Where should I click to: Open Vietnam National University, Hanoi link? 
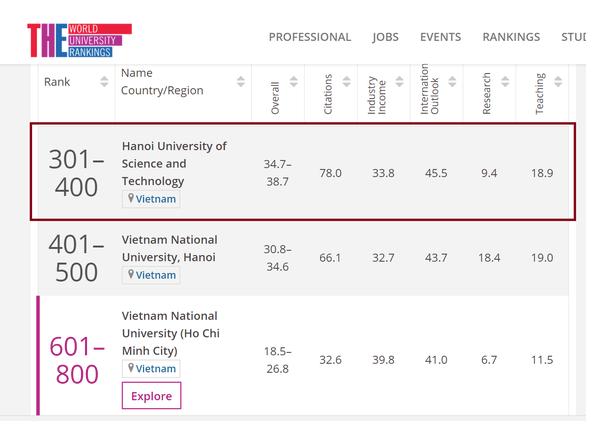[x=169, y=248]
